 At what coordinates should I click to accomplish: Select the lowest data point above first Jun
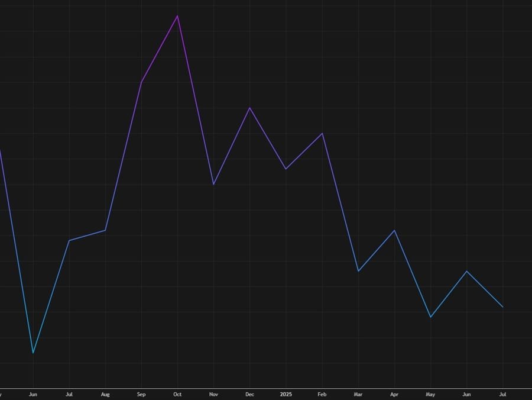click(33, 353)
